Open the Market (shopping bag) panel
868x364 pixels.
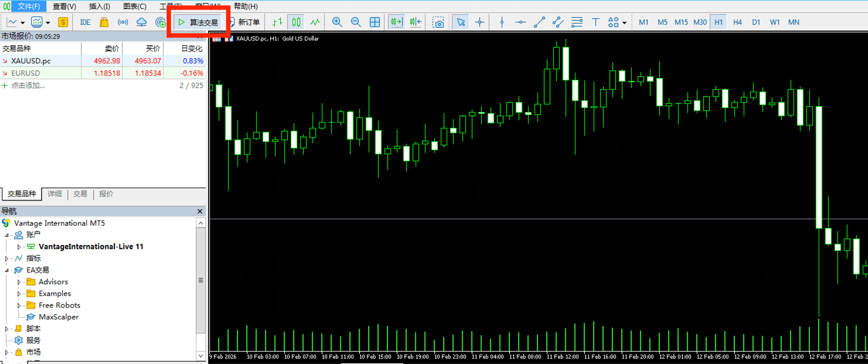104,22
